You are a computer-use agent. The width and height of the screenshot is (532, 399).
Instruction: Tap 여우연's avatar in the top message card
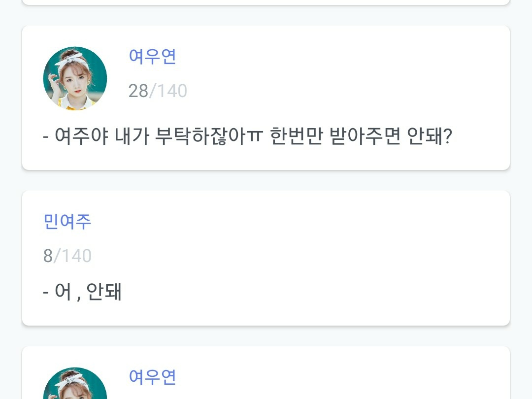pos(75,78)
